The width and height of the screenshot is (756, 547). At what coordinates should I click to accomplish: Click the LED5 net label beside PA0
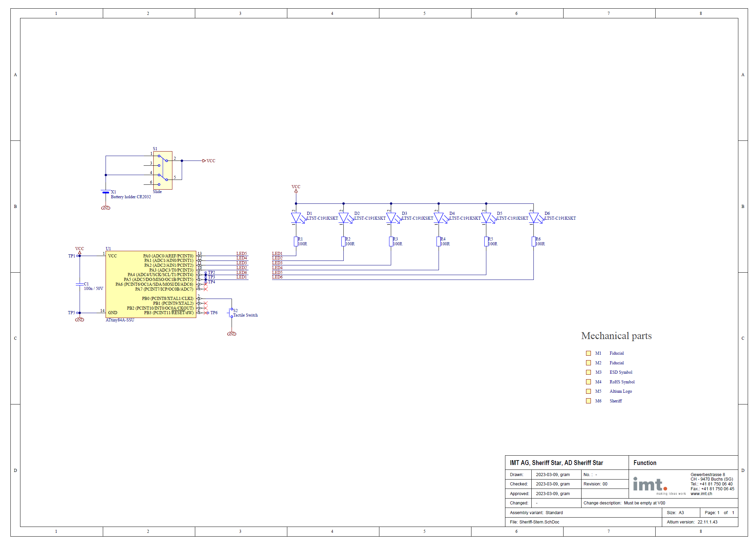[242, 254]
